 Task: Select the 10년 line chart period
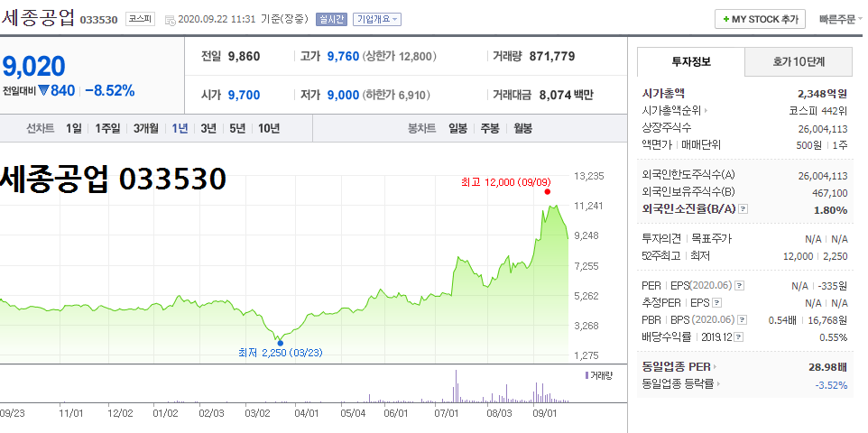pyautogui.click(x=269, y=128)
